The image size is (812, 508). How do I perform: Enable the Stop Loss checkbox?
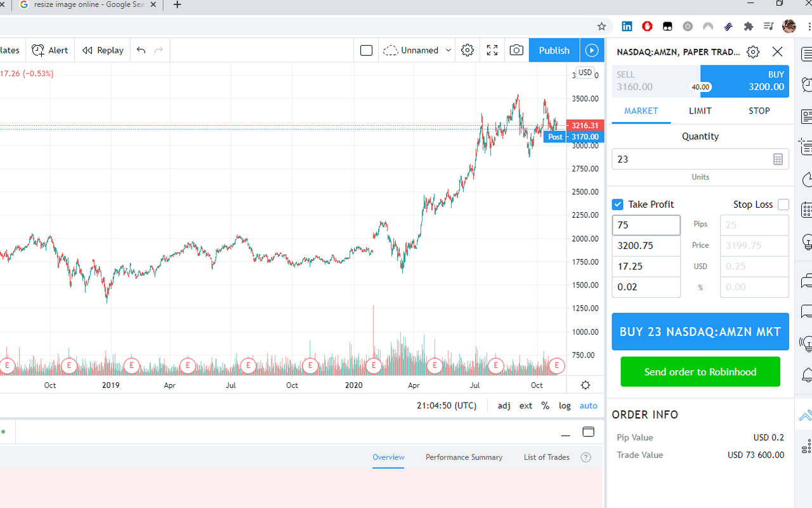[x=783, y=204]
